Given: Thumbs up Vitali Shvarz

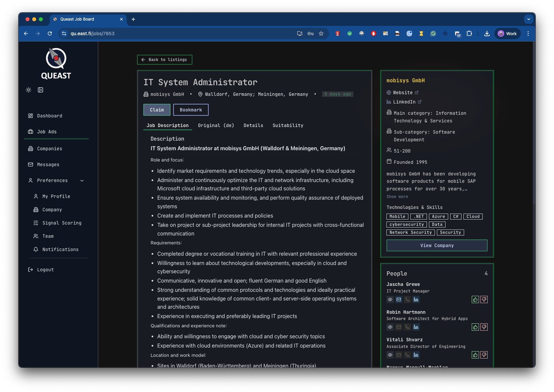Looking at the screenshot, I should [x=475, y=355].
